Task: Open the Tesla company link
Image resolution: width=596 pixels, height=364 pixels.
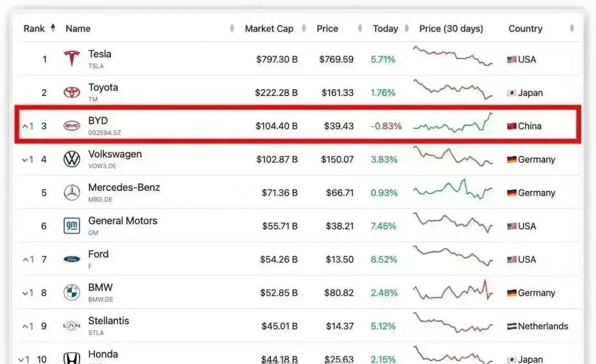Action: click(100, 54)
